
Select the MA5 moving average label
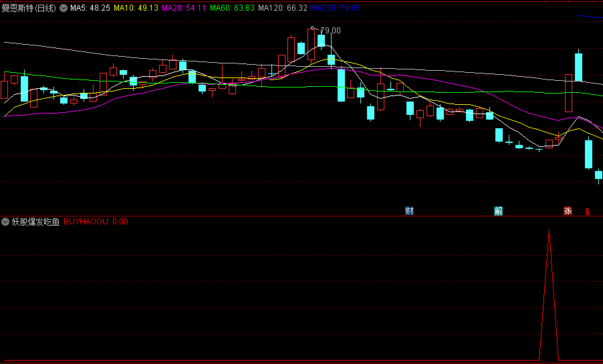90,8
